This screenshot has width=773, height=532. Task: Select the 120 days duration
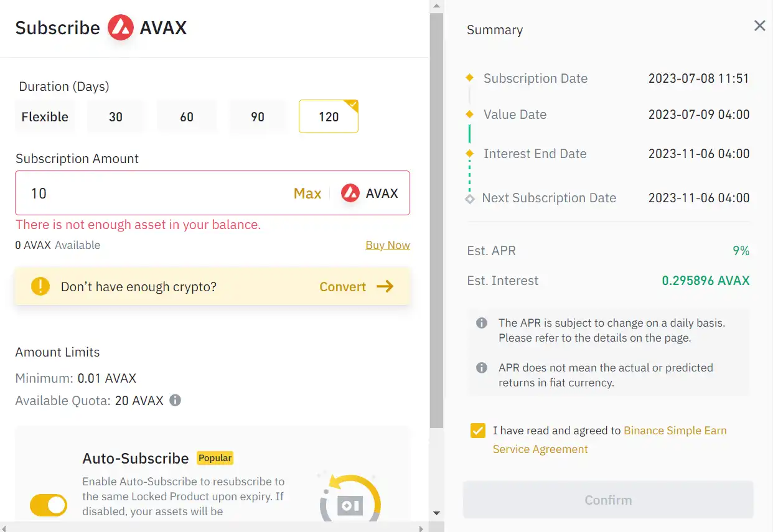(329, 117)
